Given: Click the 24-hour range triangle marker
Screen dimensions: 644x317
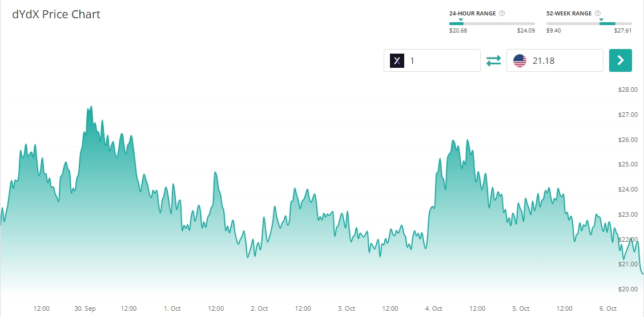Looking at the screenshot, I should [461, 19].
